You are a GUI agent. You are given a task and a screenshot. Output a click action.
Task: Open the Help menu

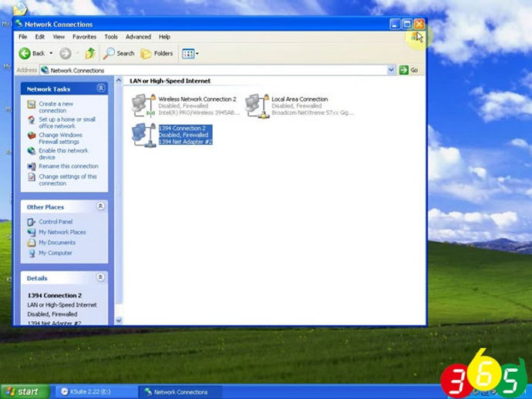[x=164, y=37]
